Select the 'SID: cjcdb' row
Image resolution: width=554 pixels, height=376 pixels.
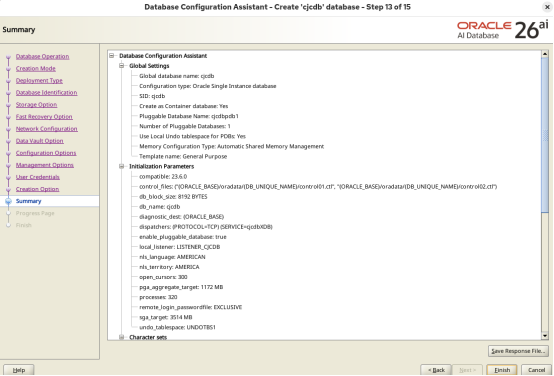[x=152, y=96]
